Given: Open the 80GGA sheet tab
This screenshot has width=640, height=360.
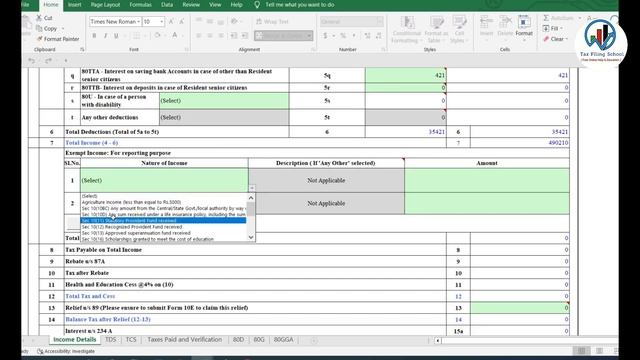Looking at the screenshot, I should pyautogui.click(x=283, y=340).
